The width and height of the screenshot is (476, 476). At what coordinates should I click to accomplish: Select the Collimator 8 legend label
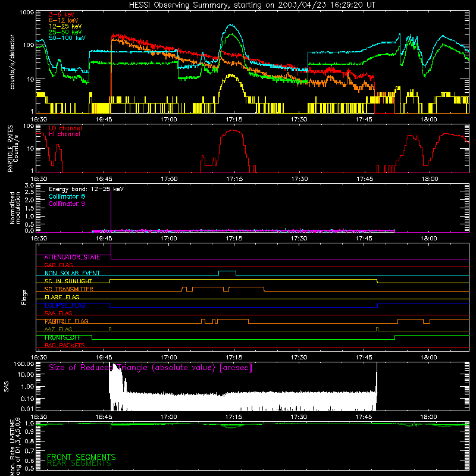click(x=67, y=196)
